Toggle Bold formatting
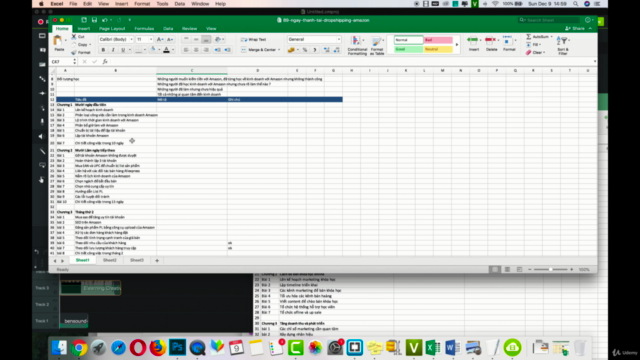The image size is (640, 360). [x=103, y=50]
